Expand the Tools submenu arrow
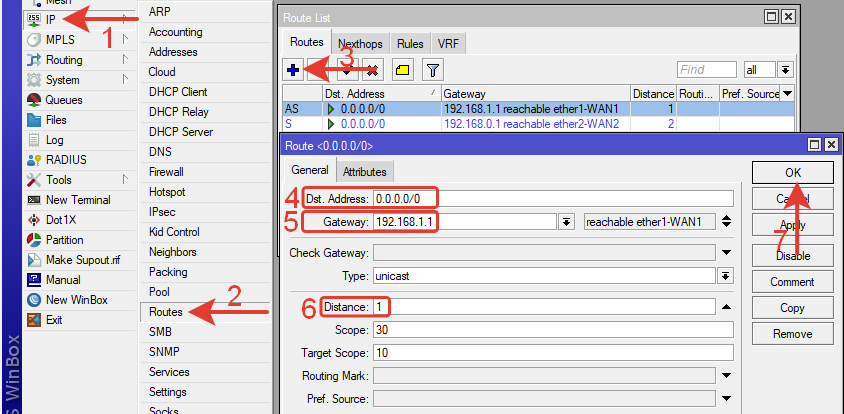844x414 pixels. 125,179
